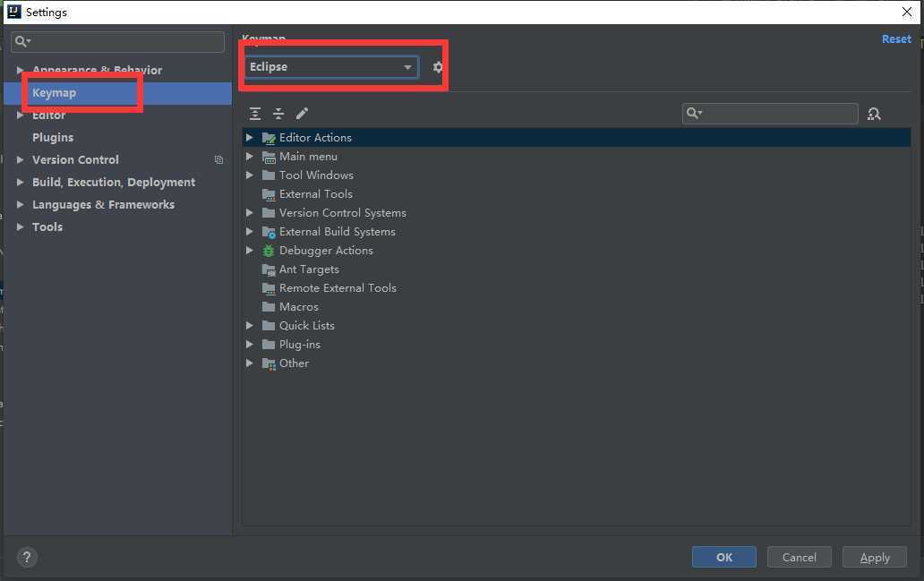924x581 pixels.
Task: Click the Main menu folder icon
Action: tap(269, 157)
